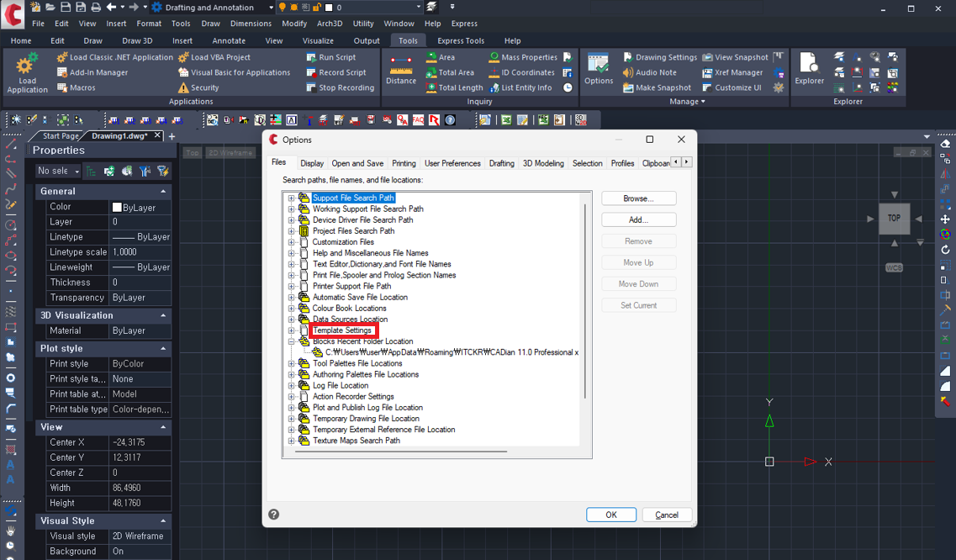Viewport: 956px width, 560px height.
Task: Click the ByLayer color swatch
Action: pyautogui.click(x=118, y=207)
